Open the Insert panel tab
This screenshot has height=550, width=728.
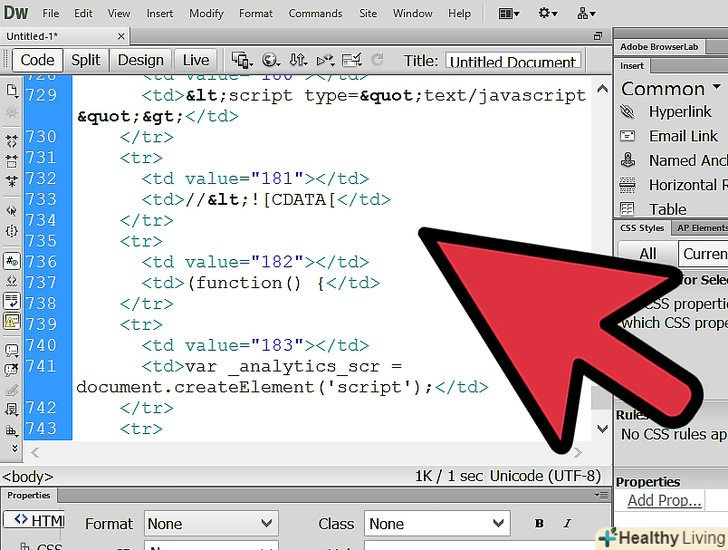632,66
